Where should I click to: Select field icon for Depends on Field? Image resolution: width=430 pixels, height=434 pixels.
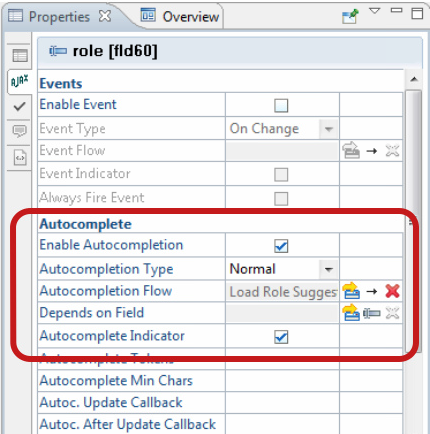click(372, 313)
